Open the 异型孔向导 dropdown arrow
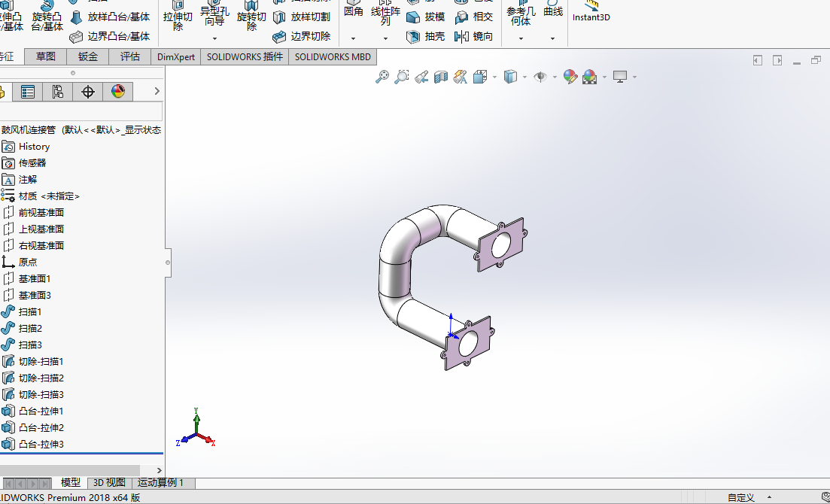The width and height of the screenshot is (830, 504). 214,38
